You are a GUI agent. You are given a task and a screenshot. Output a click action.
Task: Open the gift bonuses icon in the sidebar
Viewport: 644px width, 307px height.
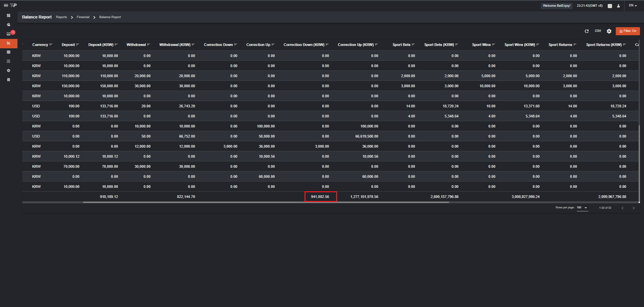point(9,80)
